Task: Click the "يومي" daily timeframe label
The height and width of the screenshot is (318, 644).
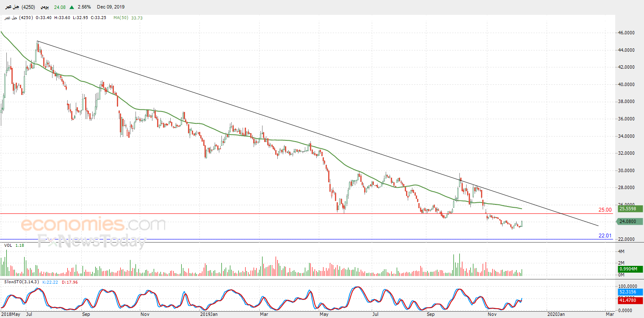Action: pyautogui.click(x=44, y=7)
